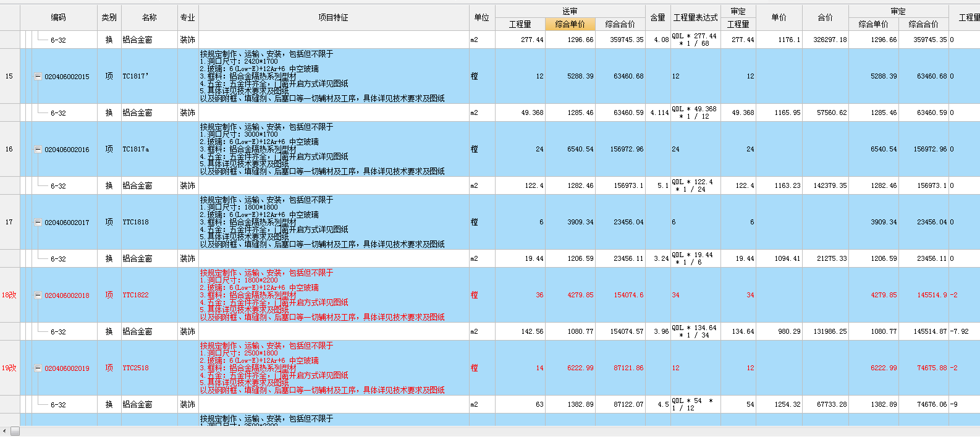Collapse item 020406002015 tree node

[38, 77]
